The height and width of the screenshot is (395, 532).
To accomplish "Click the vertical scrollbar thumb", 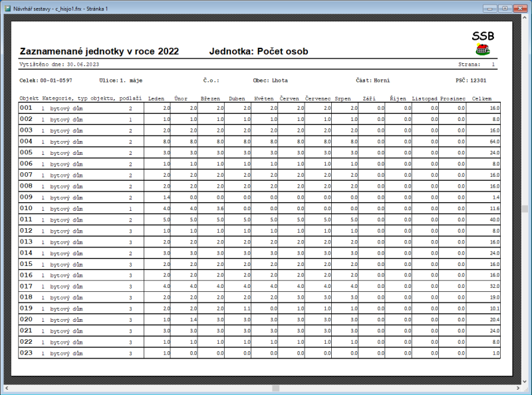I will coord(525,208).
